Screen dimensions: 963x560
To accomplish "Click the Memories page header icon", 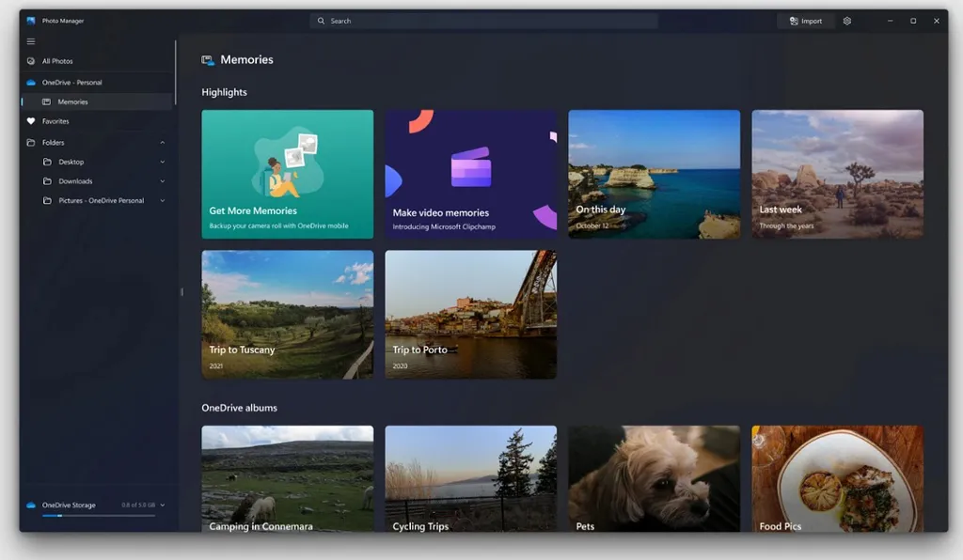I will pyautogui.click(x=208, y=60).
